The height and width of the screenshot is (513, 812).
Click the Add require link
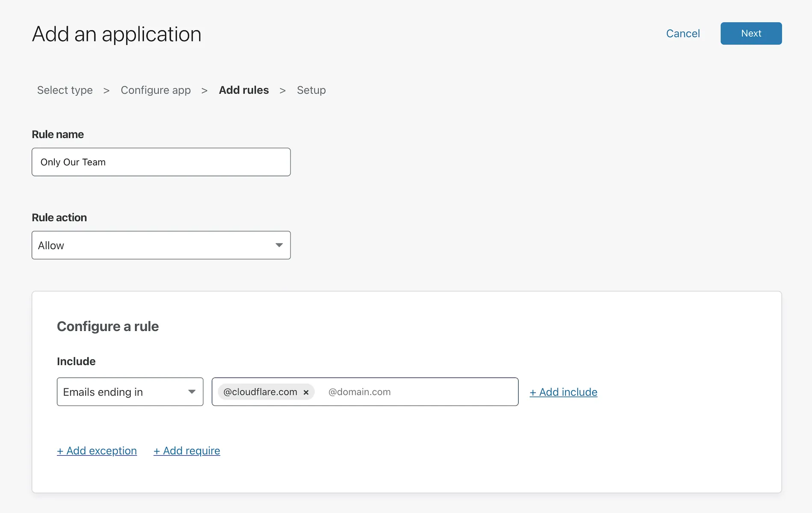pyautogui.click(x=187, y=451)
